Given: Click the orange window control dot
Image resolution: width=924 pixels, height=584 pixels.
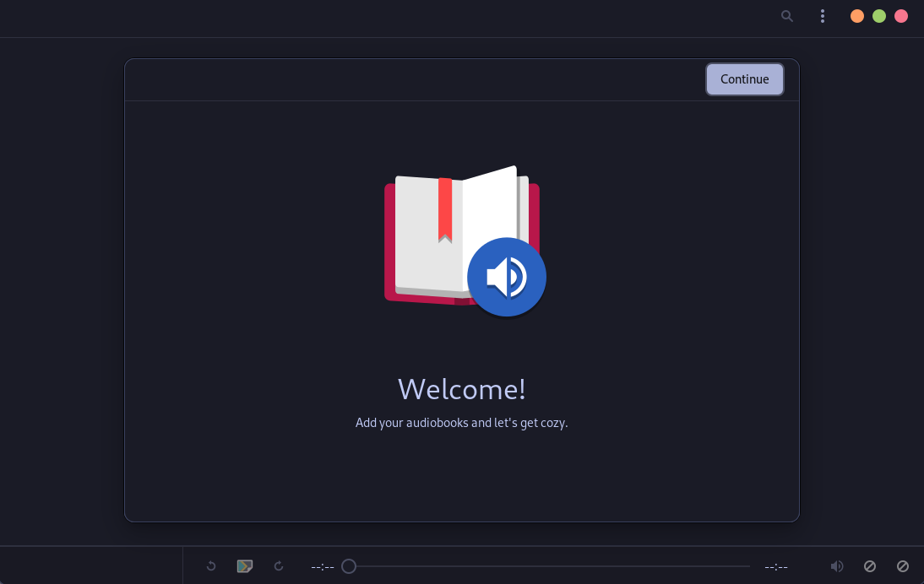Looking at the screenshot, I should (857, 15).
